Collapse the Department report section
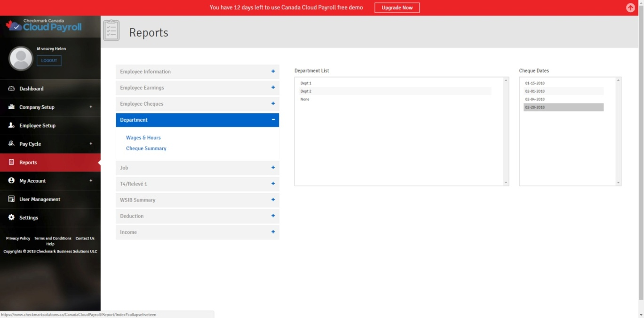The height and width of the screenshot is (318, 644). [x=197, y=120]
